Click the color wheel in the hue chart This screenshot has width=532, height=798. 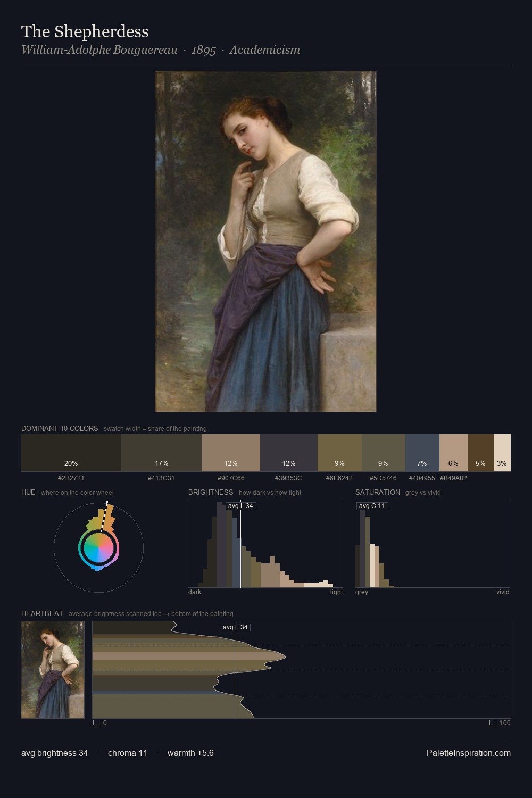(x=98, y=547)
